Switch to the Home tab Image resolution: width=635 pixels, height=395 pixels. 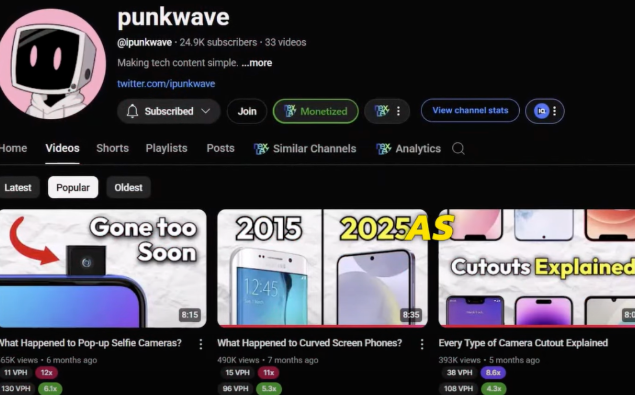click(13, 148)
